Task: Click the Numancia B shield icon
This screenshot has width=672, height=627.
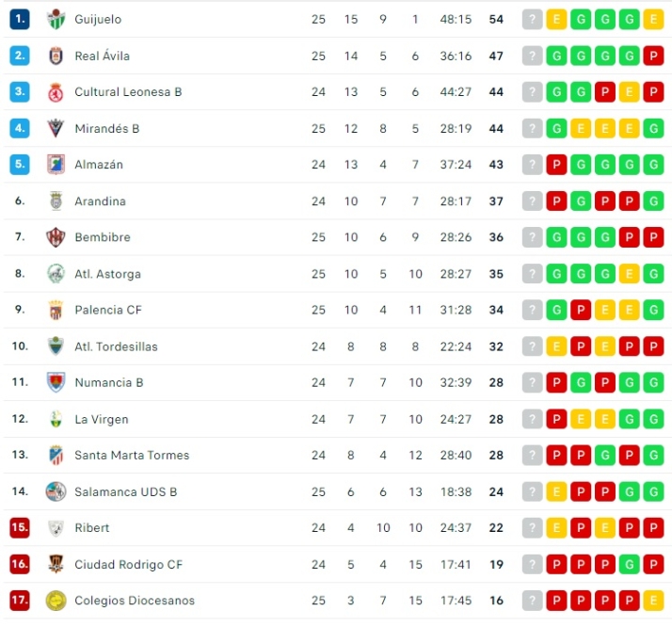Action: pos(56,382)
